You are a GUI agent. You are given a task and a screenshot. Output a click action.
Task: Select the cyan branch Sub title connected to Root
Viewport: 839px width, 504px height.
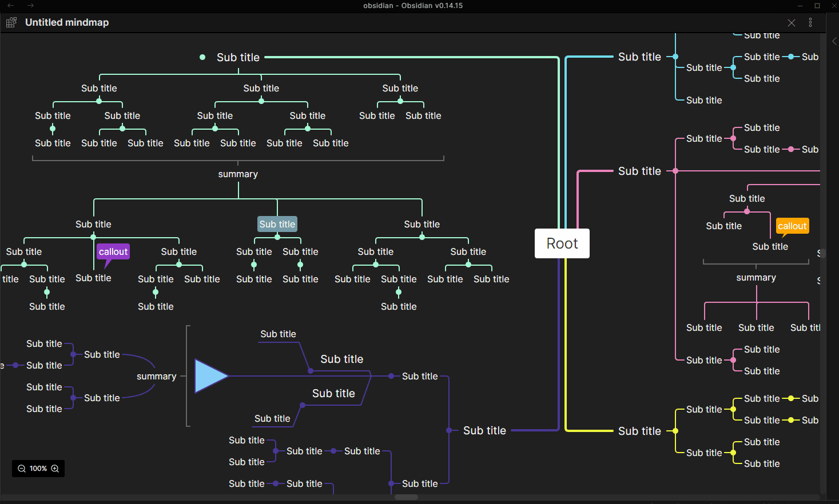coord(639,57)
